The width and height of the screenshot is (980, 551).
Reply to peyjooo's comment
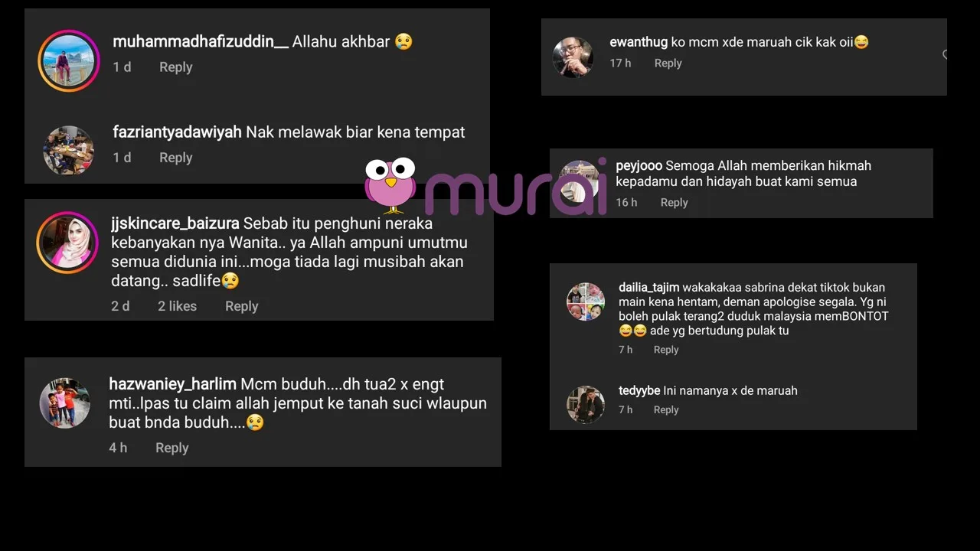pyautogui.click(x=674, y=203)
